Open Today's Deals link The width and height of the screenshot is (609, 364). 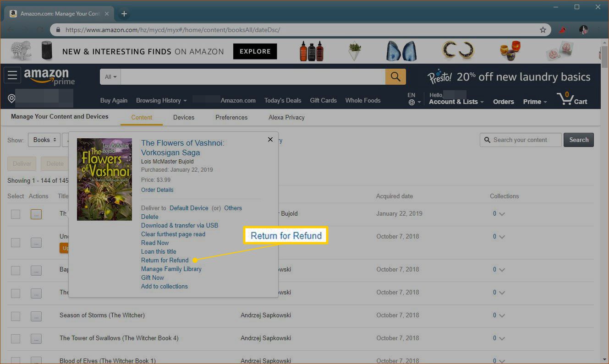(283, 100)
